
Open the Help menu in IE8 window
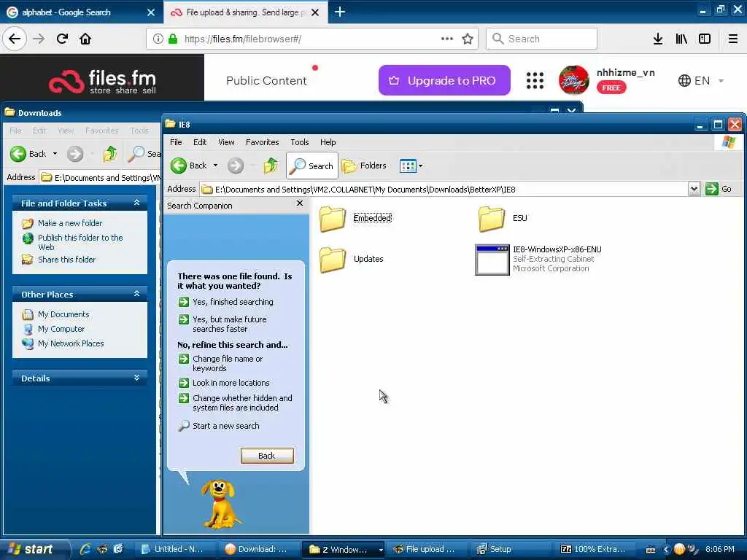328,142
